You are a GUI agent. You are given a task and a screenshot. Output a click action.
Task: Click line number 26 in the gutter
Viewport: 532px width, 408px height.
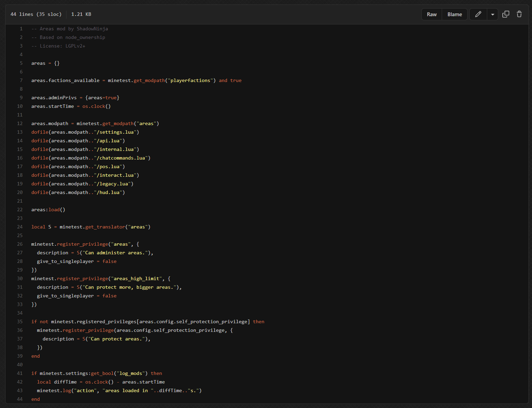[x=20, y=244]
